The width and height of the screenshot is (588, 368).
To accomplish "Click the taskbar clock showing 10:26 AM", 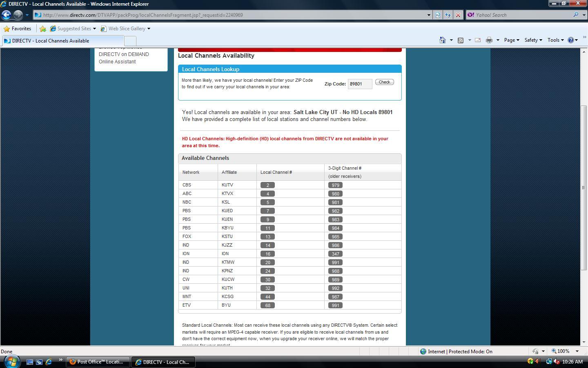I will [x=572, y=362].
